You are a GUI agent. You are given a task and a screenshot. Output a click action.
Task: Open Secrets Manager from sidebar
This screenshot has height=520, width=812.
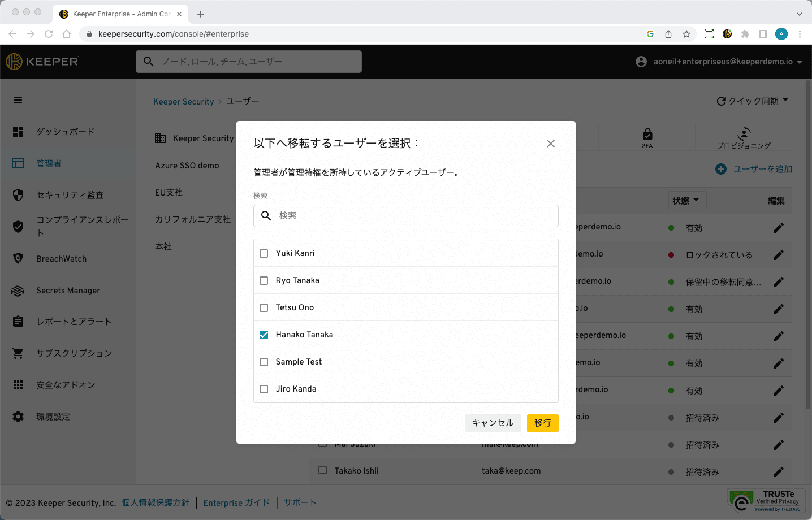click(x=68, y=291)
